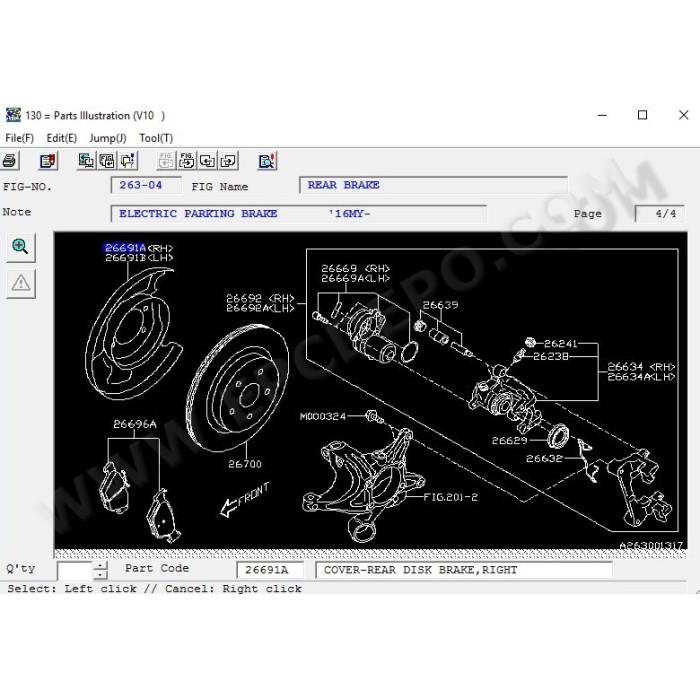Select part number 26692A<LH>
700x700 pixels.
pos(260,308)
